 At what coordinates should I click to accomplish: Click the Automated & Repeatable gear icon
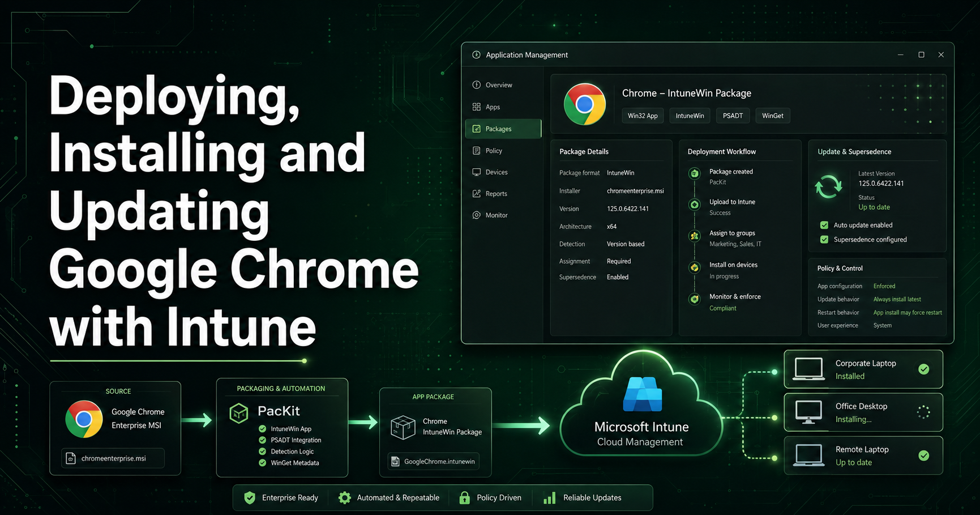[344, 498]
